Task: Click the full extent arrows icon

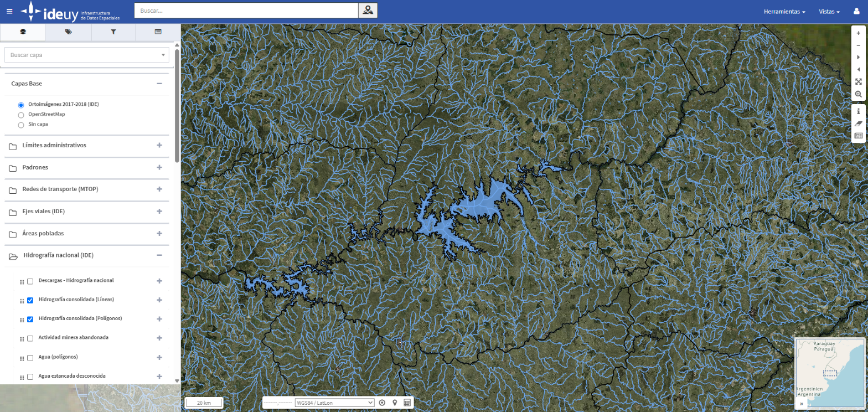Action: click(858, 81)
